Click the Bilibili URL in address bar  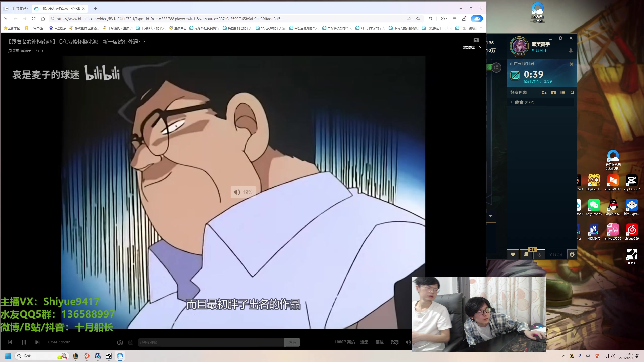click(168, 19)
